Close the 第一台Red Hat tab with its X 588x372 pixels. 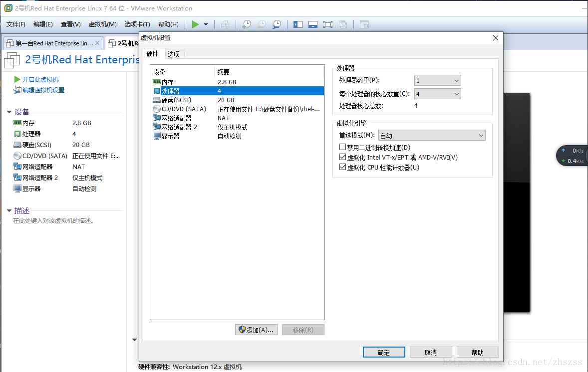[97, 43]
